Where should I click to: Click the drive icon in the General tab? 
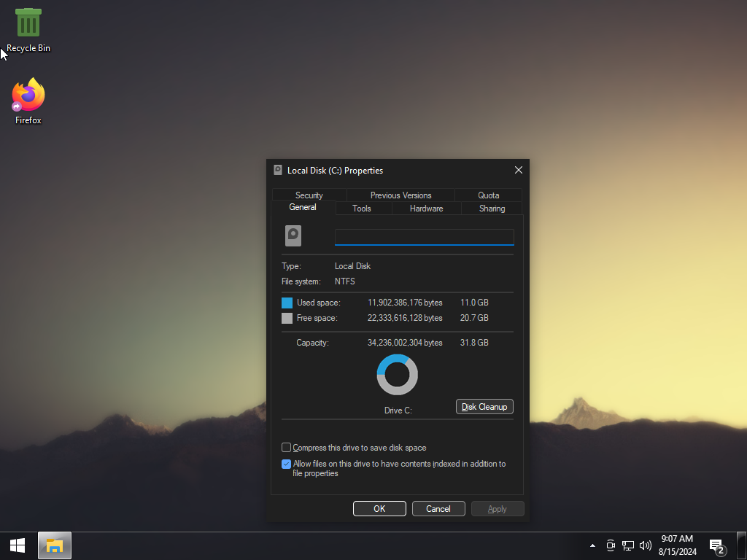(x=293, y=236)
